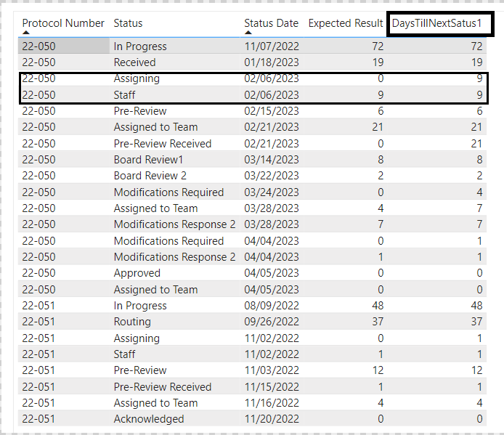
Task: Select Expected Result value 72
Action: pos(378,46)
